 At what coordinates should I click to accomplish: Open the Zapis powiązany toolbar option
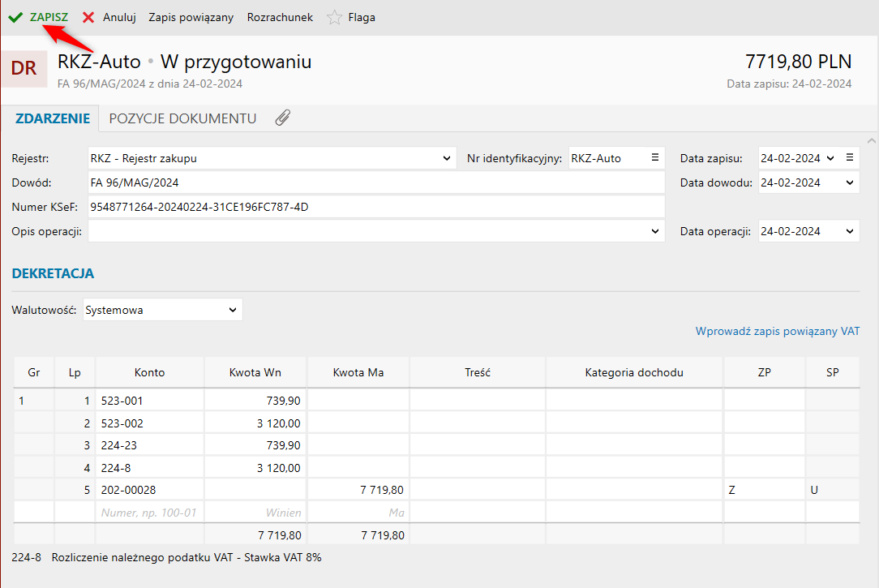pyautogui.click(x=191, y=17)
